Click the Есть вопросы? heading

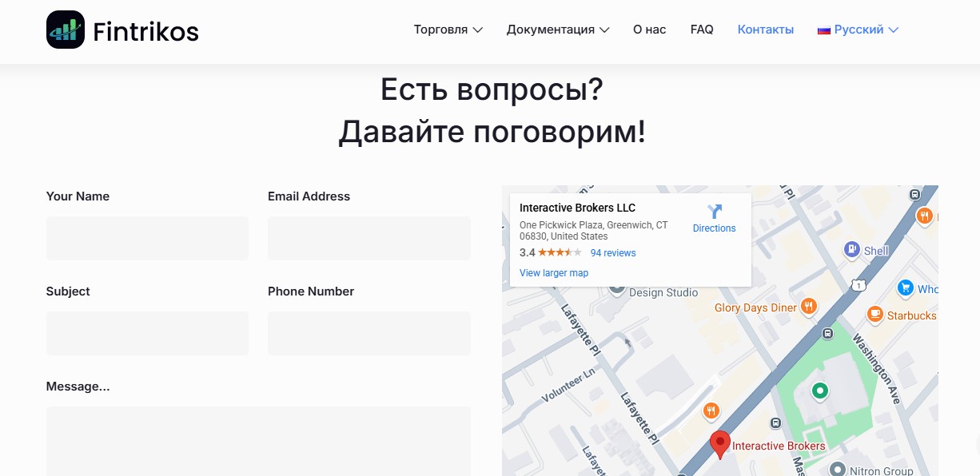point(492,89)
